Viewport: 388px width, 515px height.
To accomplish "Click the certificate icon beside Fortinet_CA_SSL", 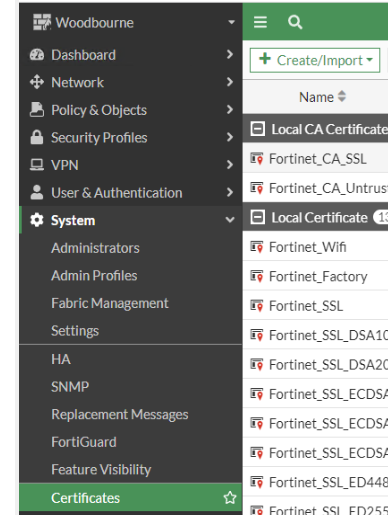I will click(x=257, y=159).
